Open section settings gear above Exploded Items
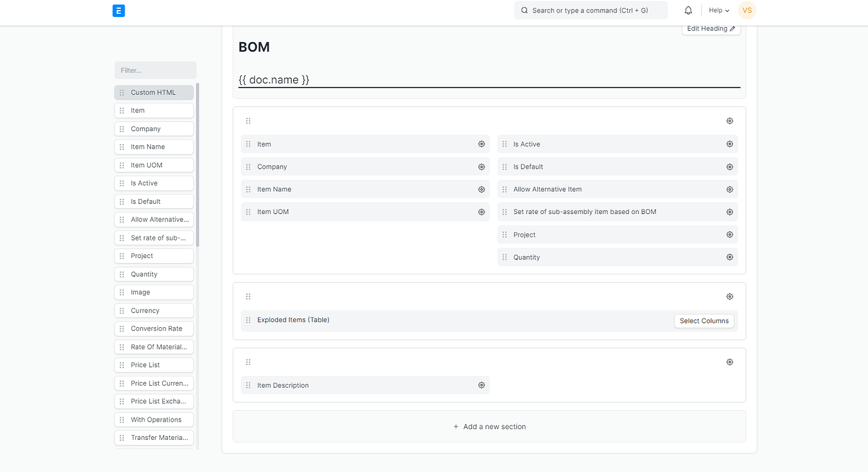Viewport: 868px width, 472px height. [x=730, y=296]
